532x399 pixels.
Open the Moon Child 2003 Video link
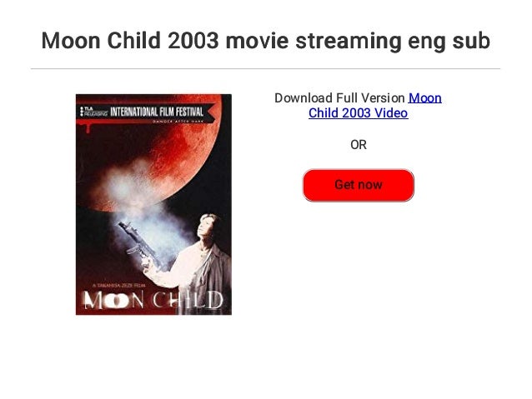click(375, 106)
